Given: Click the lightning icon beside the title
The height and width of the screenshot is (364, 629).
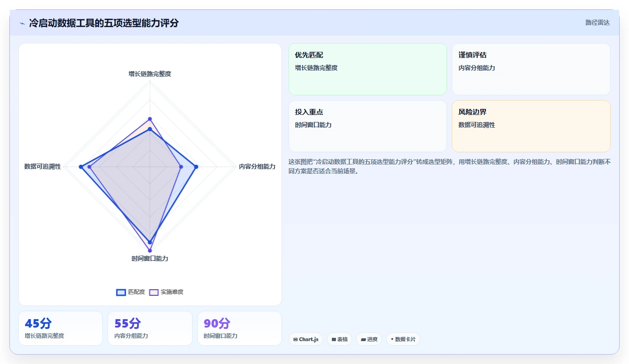Looking at the screenshot, I should tap(22, 23).
